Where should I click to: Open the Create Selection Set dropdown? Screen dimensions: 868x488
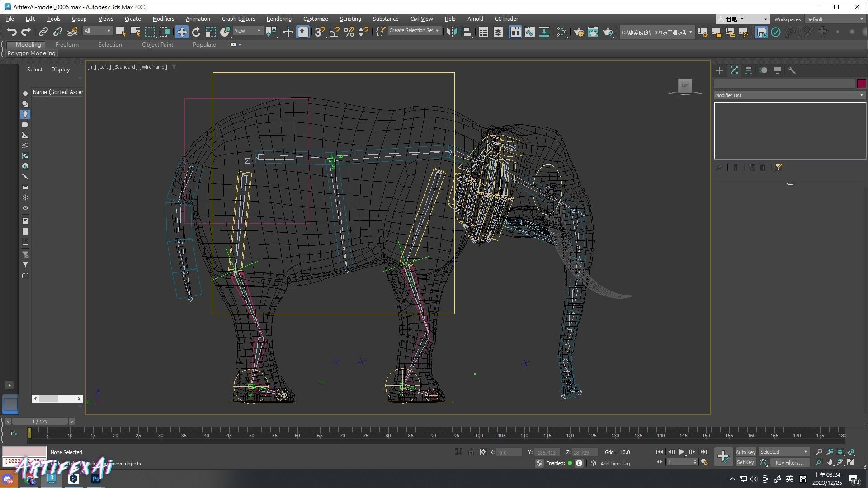point(414,31)
